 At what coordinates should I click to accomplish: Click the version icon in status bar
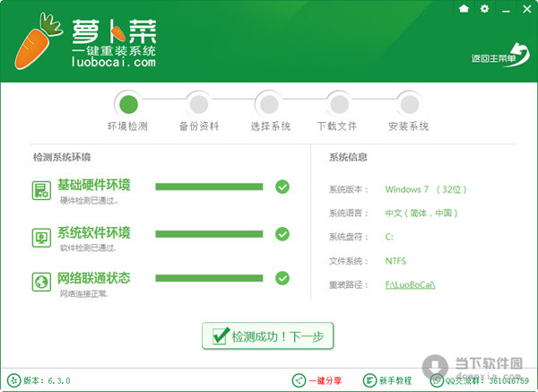click(x=13, y=380)
